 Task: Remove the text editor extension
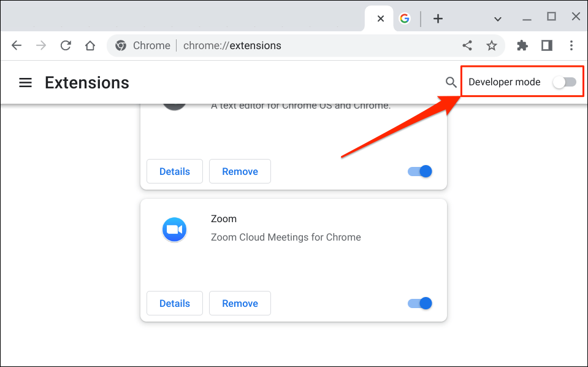[x=240, y=171]
